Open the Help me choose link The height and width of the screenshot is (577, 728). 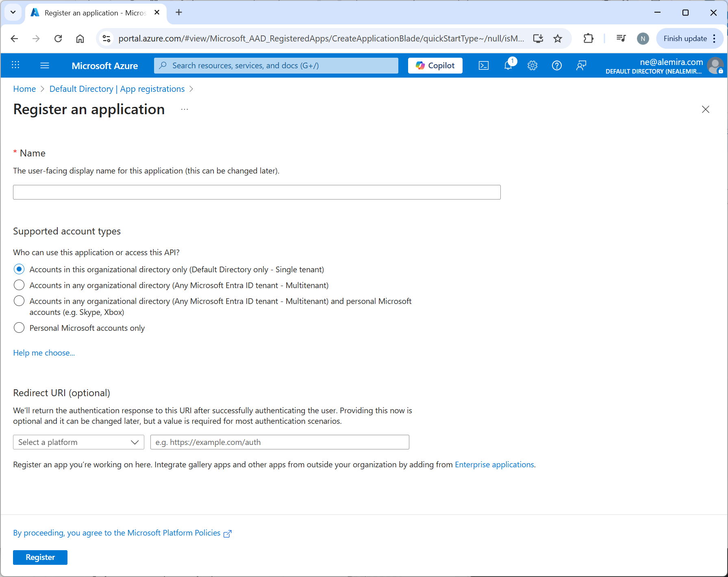44,353
